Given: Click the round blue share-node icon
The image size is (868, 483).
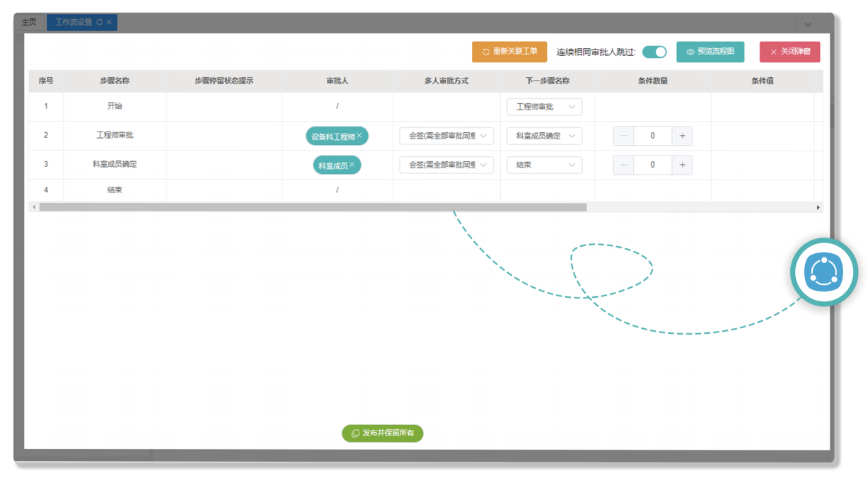Looking at the screenshot, I should pyautogui.click(x=823, y=272).
